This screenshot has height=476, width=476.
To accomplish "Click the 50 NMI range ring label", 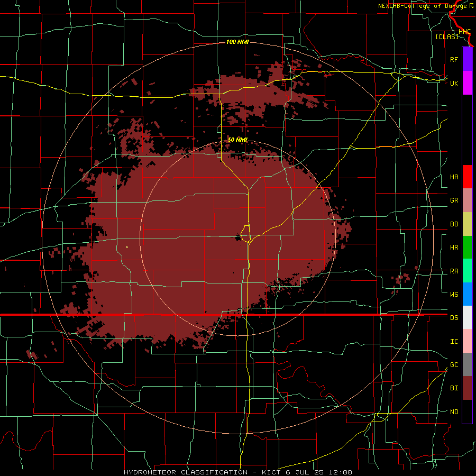I will click(237, 140).
